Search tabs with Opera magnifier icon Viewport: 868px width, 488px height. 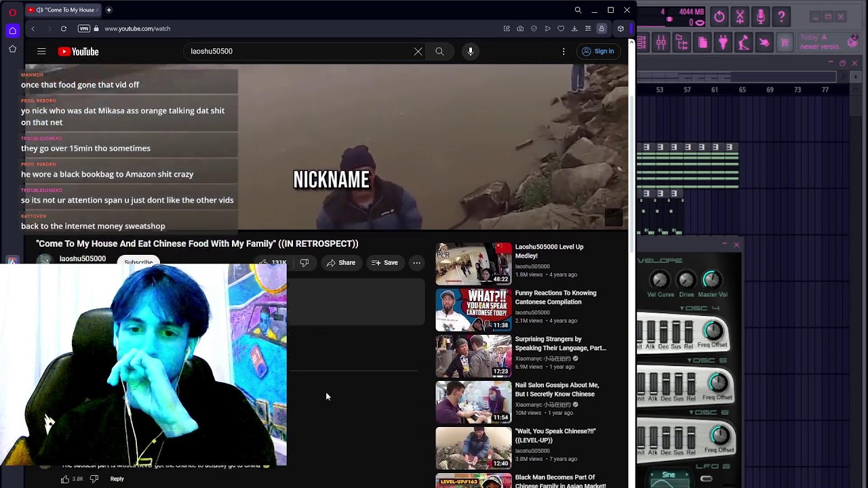578,10
